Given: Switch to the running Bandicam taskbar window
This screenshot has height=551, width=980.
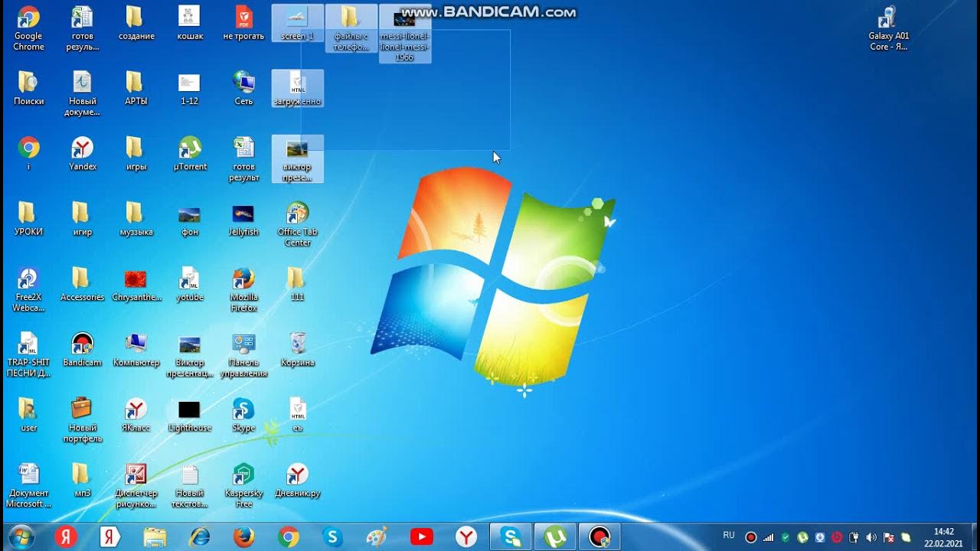Looking at the screenshot, I should [x=599, y=537].
